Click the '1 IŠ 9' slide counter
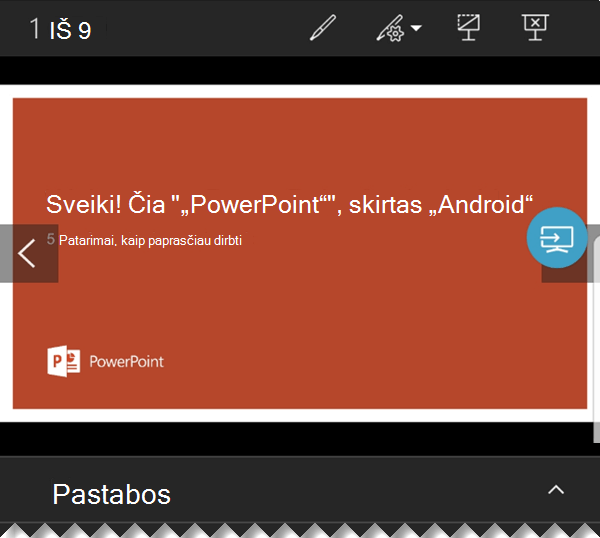The width and height of the screenshot is (600, 538). click(x=60, y=29)
